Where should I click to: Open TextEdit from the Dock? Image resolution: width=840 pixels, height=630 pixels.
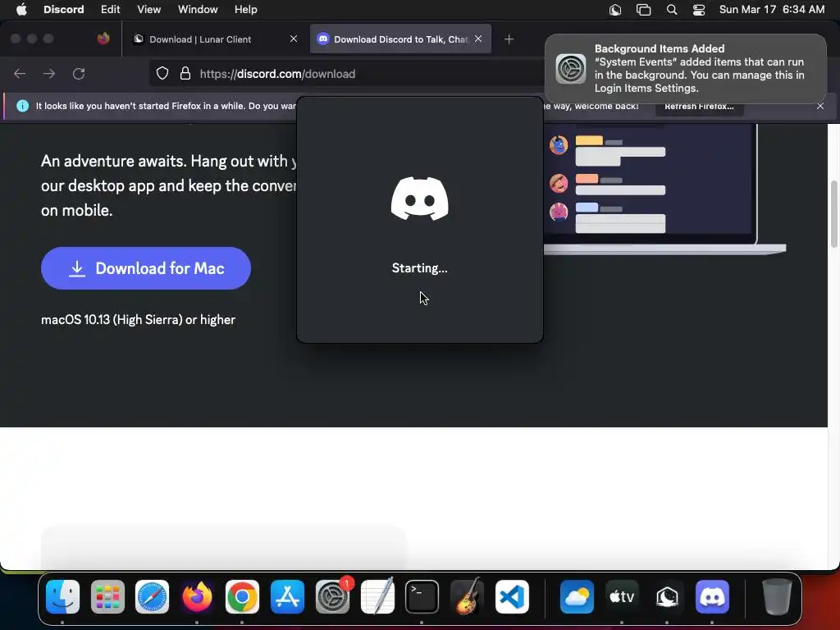(x=377, y=596)
